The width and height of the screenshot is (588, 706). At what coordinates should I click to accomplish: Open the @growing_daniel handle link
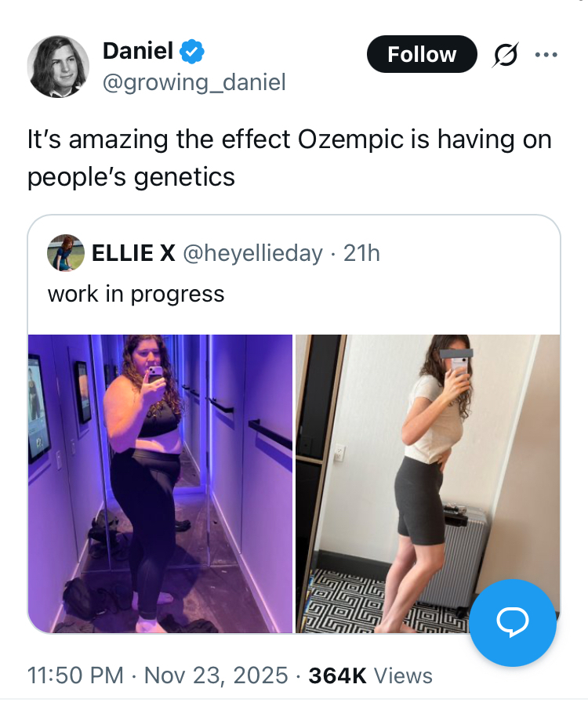click(x=194, y=81)
